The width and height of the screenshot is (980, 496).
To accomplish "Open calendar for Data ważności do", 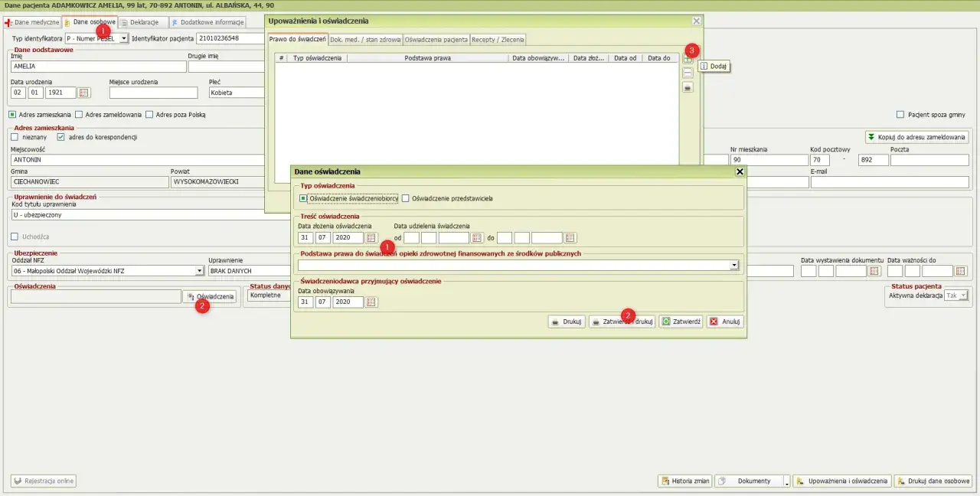I will coord(961,271).
